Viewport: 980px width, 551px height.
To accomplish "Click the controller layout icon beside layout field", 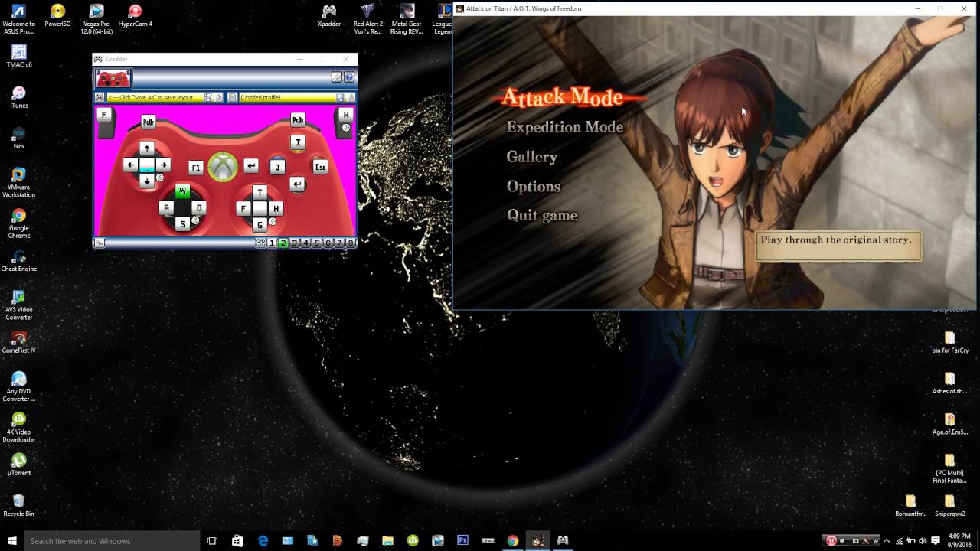I will 100,97.
